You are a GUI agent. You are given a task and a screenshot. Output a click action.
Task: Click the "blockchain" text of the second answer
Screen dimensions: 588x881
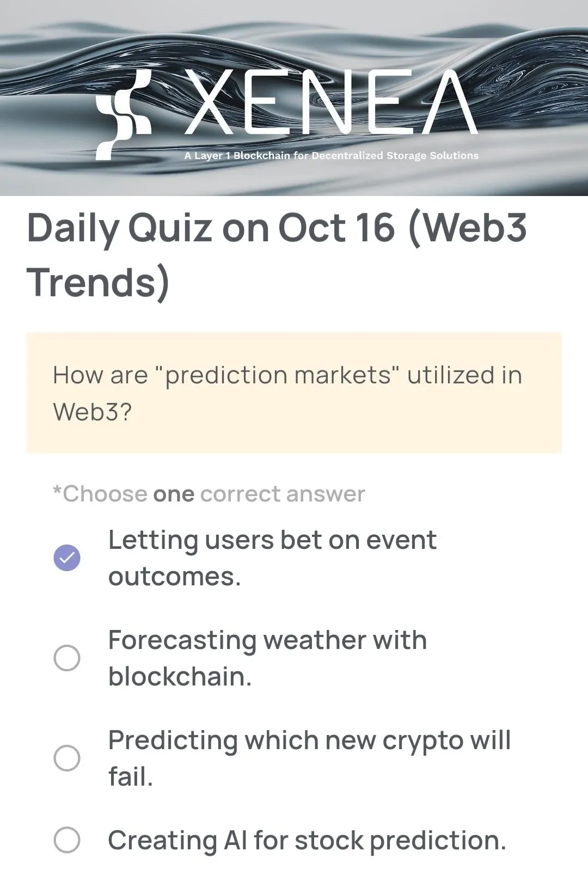click(180, 677)
